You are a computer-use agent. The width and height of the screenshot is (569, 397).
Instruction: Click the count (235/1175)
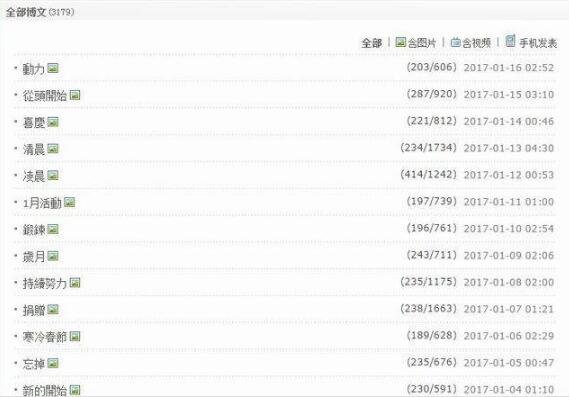(428, 282)
